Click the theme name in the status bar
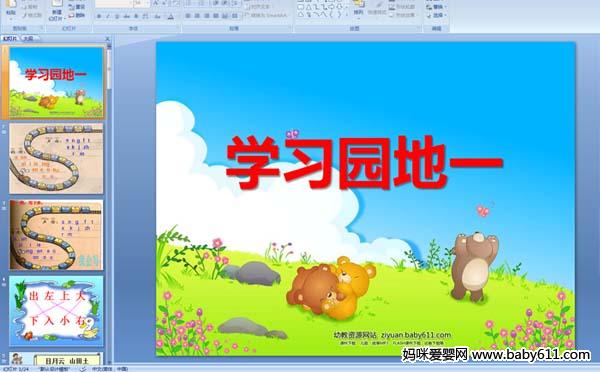This screenshot has width=600, height=372. pyautogui.click(x=54, y=369)
